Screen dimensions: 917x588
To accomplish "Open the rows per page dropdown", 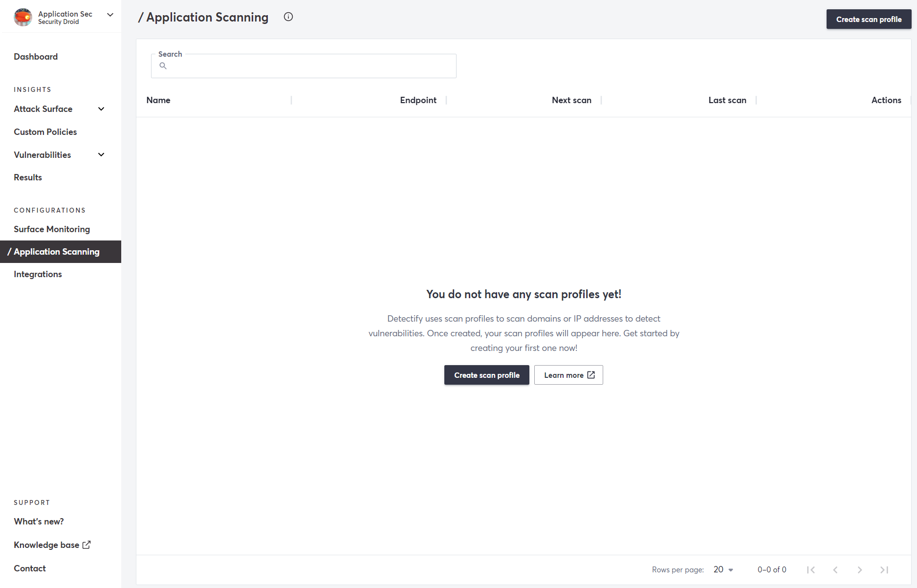I will [x=723, y=569].
